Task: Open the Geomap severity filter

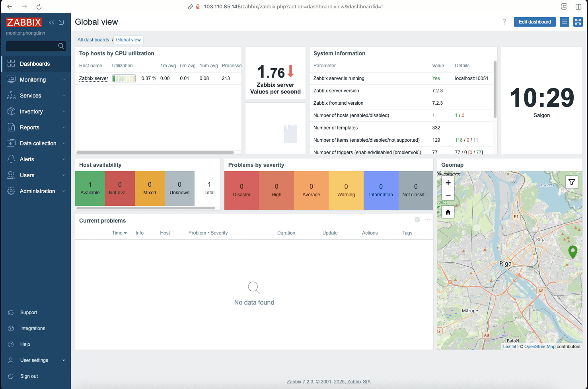Action: tap(572, 182)
